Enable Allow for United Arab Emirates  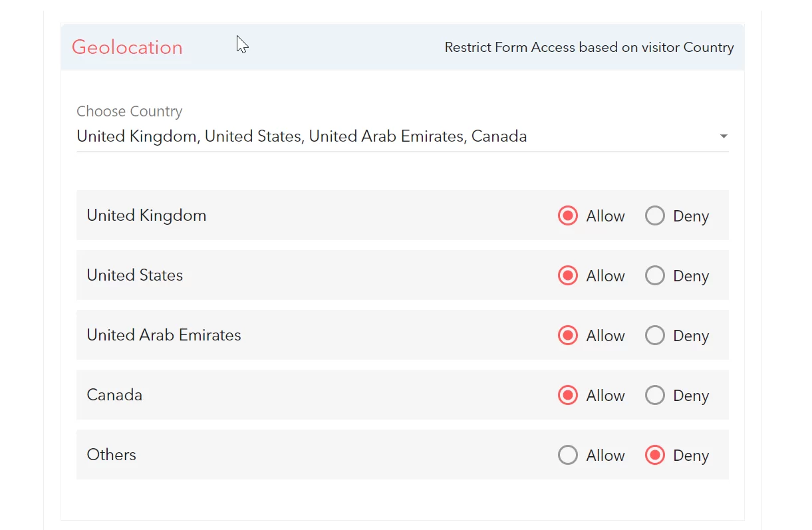click(x=568, y=336)
